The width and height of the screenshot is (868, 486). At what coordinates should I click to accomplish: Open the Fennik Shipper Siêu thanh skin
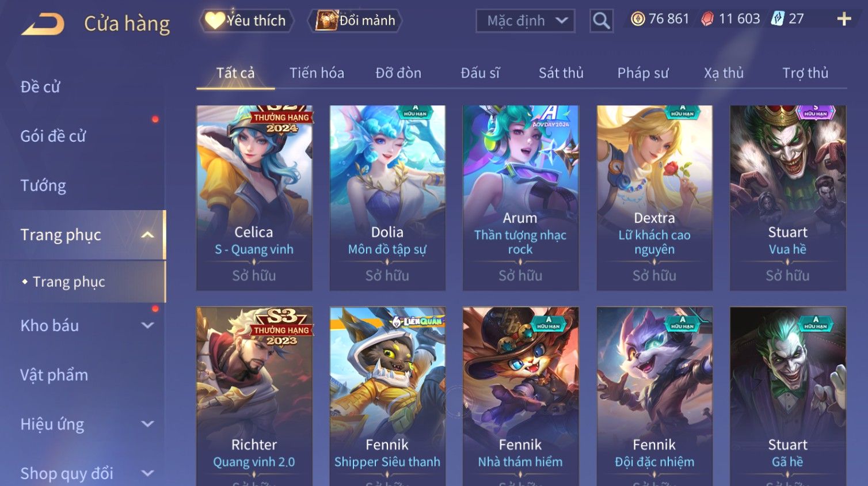coord(387,396)
